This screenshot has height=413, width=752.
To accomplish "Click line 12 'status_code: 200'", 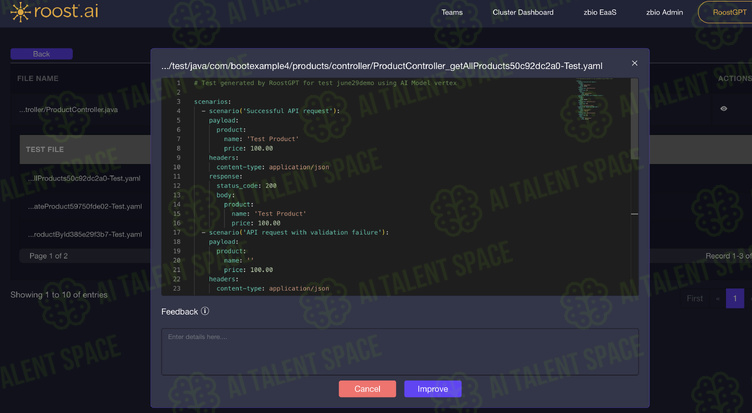I will click(x=247, y=186).
